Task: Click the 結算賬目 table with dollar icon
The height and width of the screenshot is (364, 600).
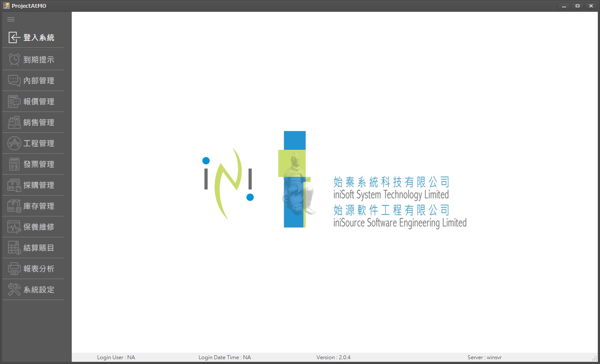Action: point(14,248)
